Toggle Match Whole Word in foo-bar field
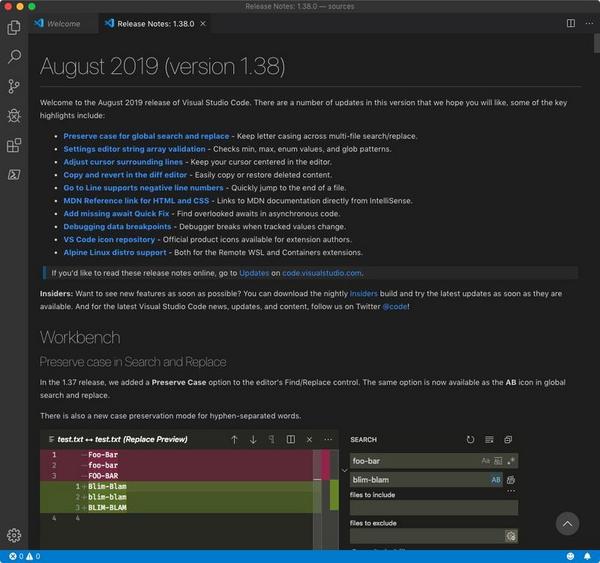Screen dimensions: 600x563 click(498, 461)
